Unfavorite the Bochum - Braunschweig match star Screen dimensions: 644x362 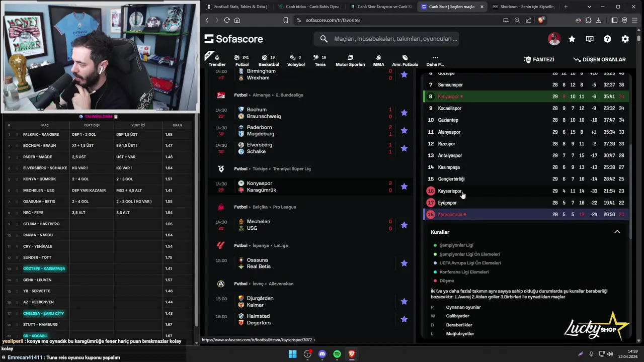(x=404, y=113)
